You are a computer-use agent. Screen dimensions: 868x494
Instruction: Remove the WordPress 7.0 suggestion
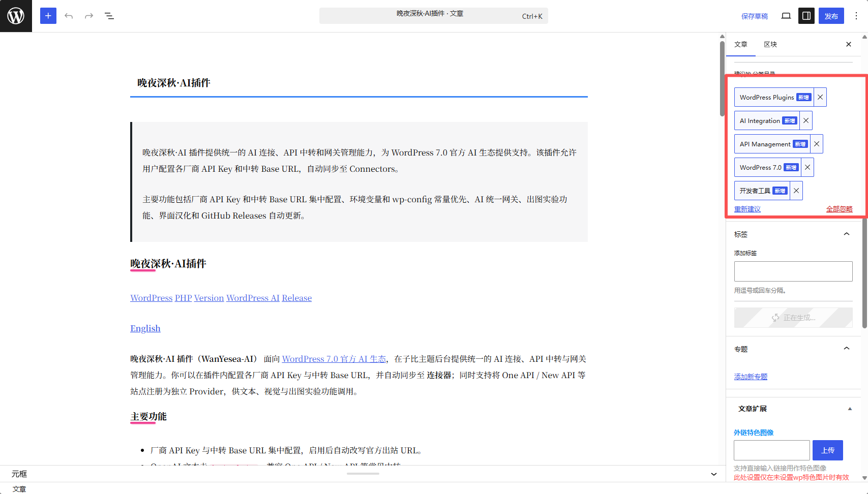[807, 167]
